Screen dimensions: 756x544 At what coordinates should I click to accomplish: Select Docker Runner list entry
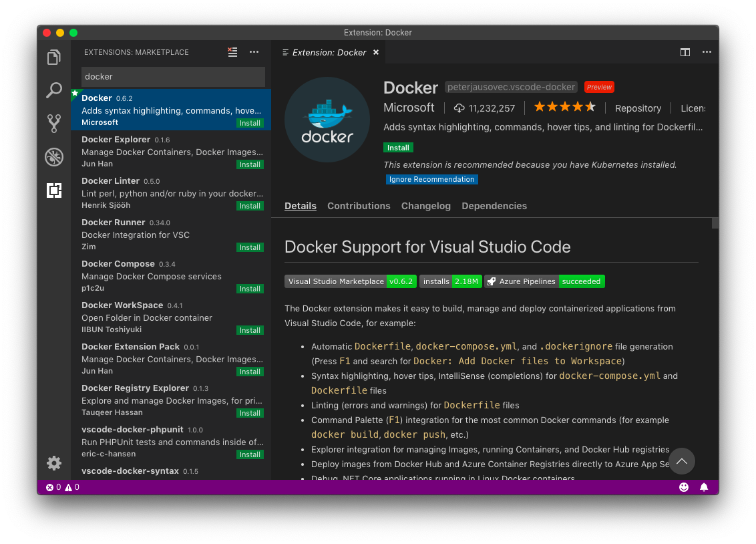171,235
